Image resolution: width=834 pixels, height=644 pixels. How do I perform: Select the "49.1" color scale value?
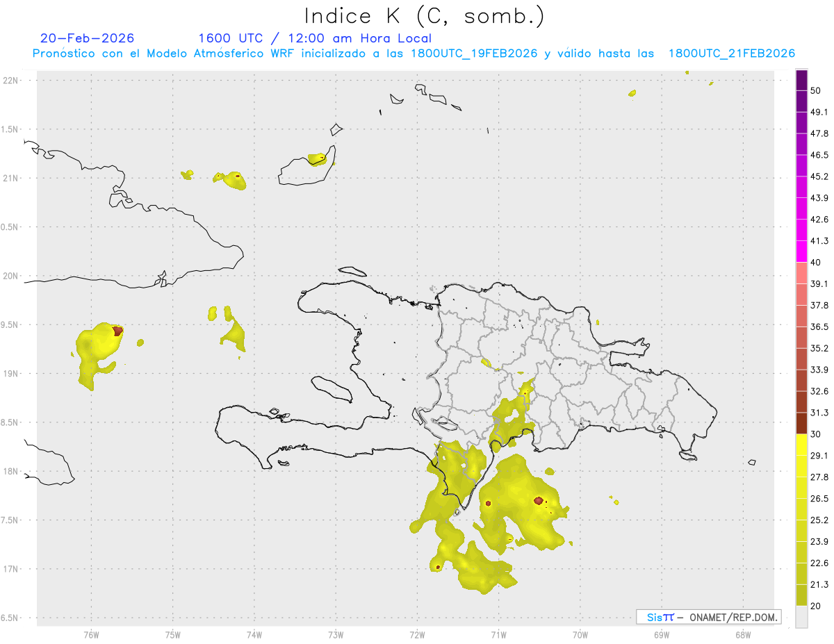coord(819,112)
